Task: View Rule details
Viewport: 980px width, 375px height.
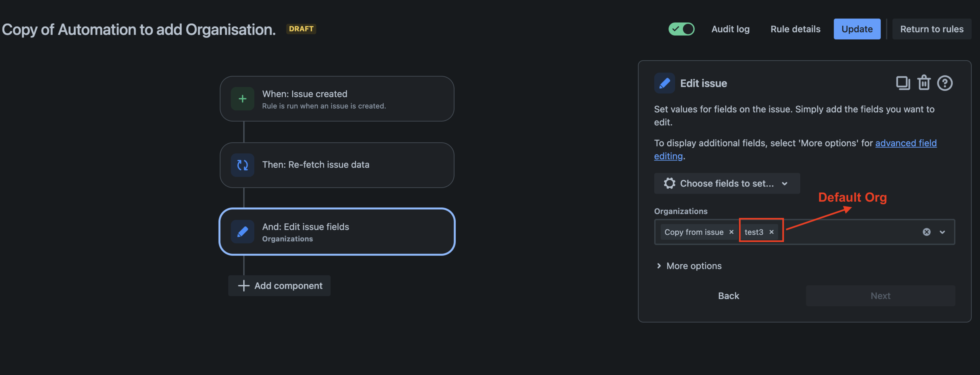Action: point(795,29)
